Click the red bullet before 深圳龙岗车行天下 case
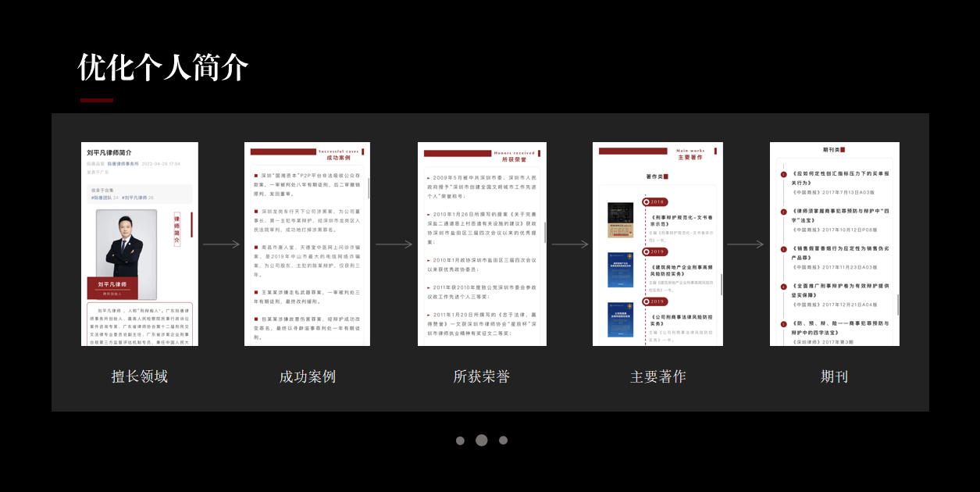Image resolution: width=980 pixels, height=492 pixels. pos(256,211)
